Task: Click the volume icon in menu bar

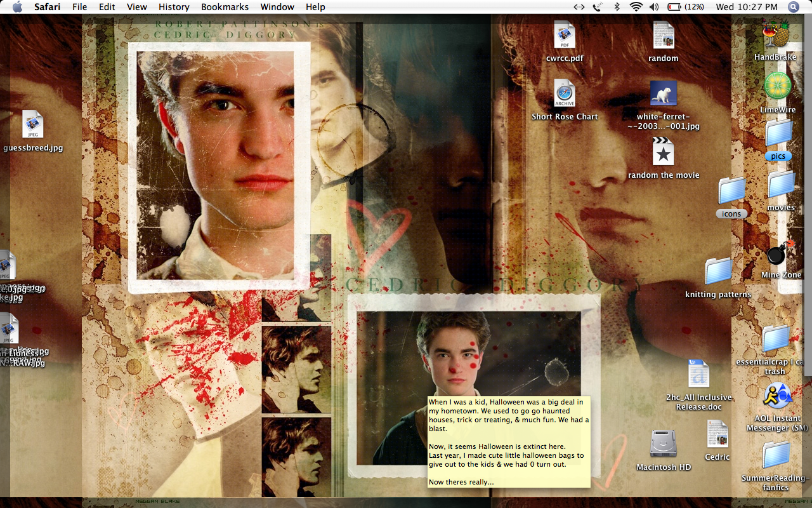Action: pyautogui.click(x=654, y=7)
